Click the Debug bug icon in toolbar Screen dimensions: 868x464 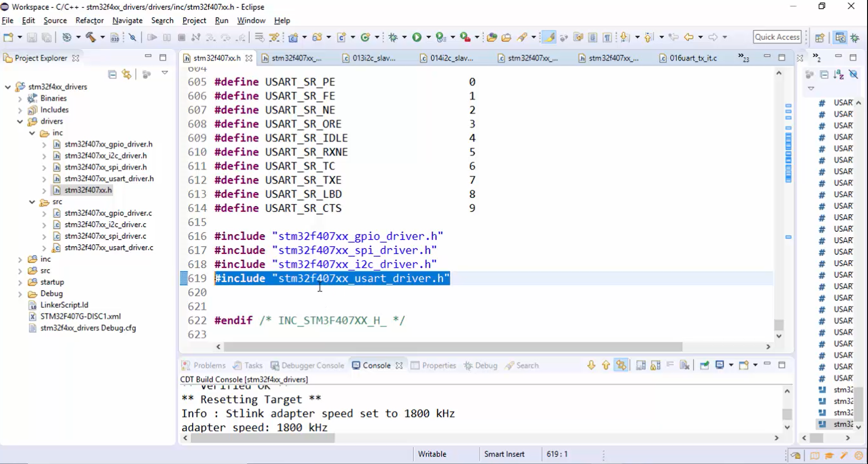pos(393,37)
